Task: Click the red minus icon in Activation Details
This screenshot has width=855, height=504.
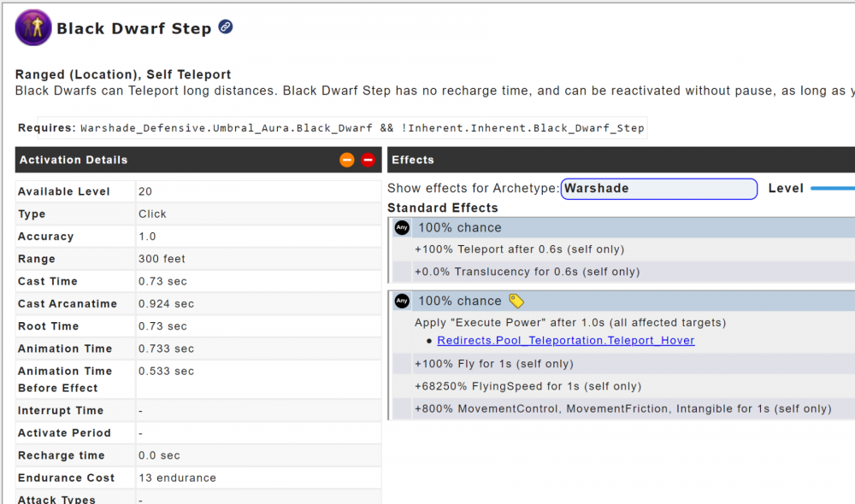Action: point(368,160)
